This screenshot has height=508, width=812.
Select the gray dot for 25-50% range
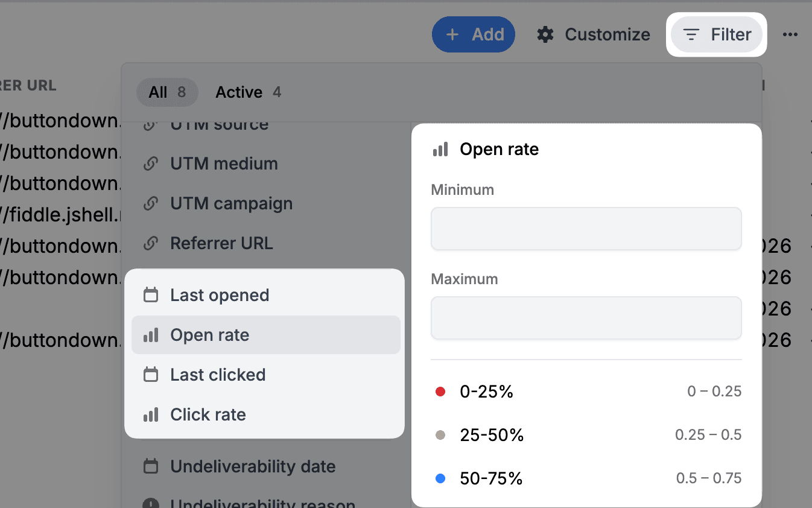coord(440,434)
